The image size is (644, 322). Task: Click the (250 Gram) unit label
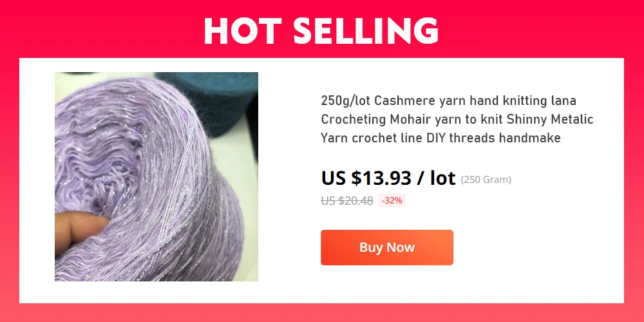coord(486,180)
